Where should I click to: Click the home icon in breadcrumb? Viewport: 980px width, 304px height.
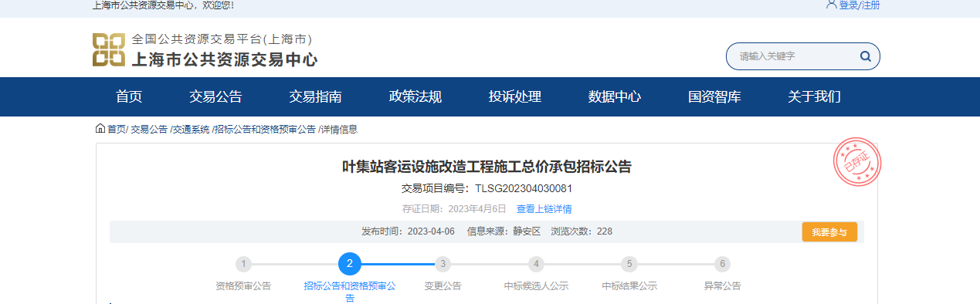[x=100, y=129]
